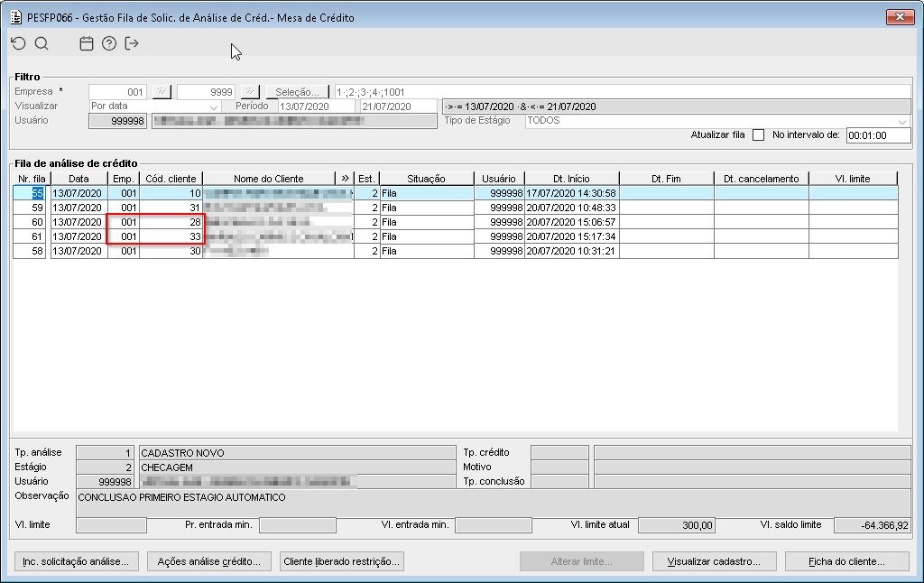Click the Dt. Fim column header

coord(666,178)
